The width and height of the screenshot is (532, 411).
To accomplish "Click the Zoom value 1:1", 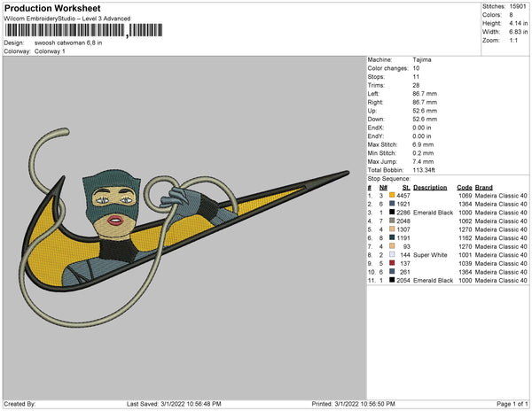I will click(513, 41).
